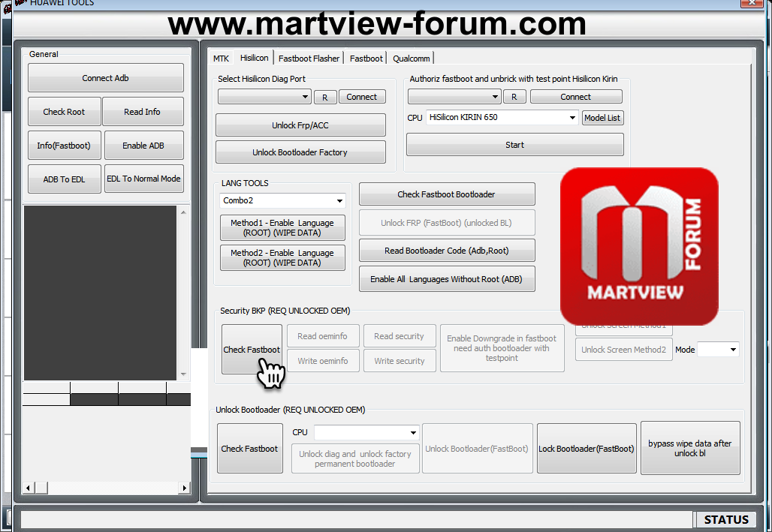The height and width of the screenshot is (532, 772).
Task: Click Read Bootloader Code (Adb,Root)
Action: tap(447, 251)
